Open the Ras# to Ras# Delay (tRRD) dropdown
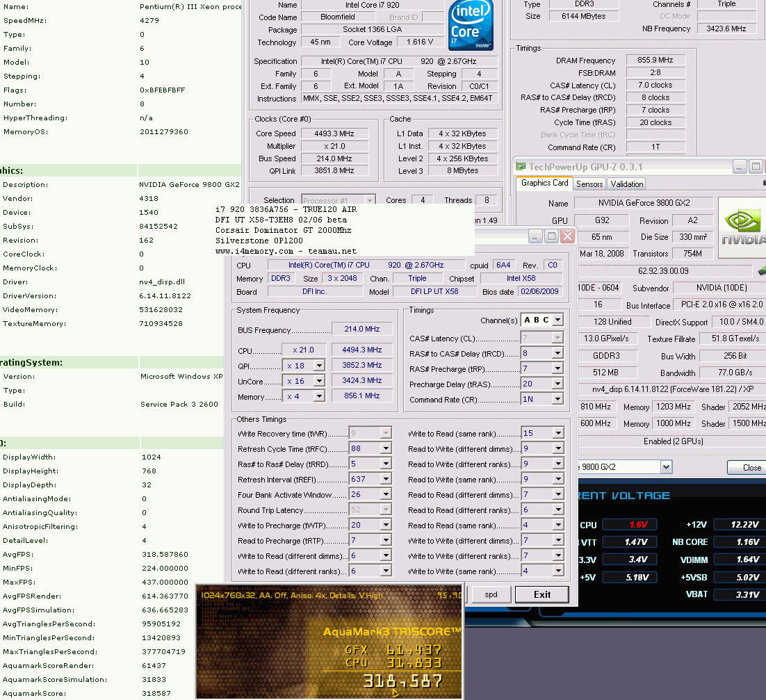 coord(386,464)
